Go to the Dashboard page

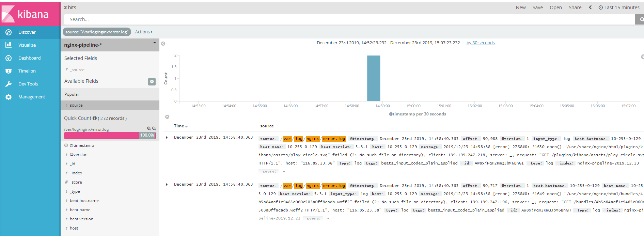30,58
